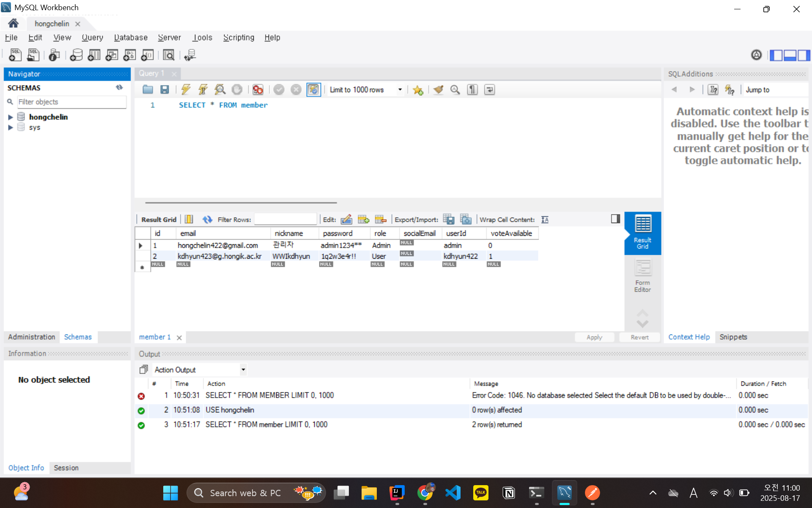Screen dimensions: 812x508
Task: Click the Apply button
Action: tap(594, 337)
